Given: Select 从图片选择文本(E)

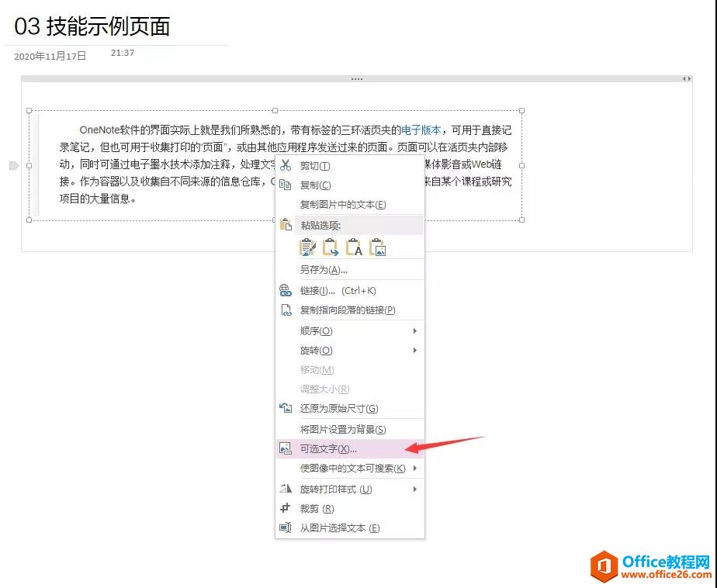Looking at the screenshot, I should coord(350,528).
